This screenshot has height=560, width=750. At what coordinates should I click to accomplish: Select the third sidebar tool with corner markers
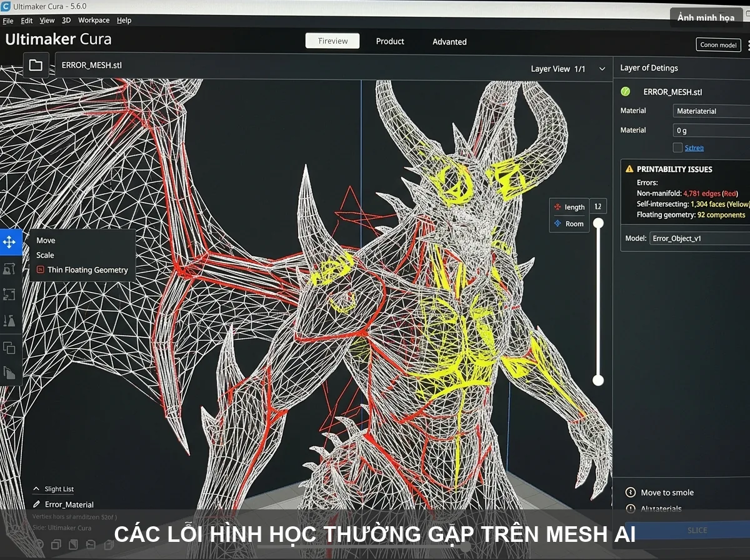point(9,294)
